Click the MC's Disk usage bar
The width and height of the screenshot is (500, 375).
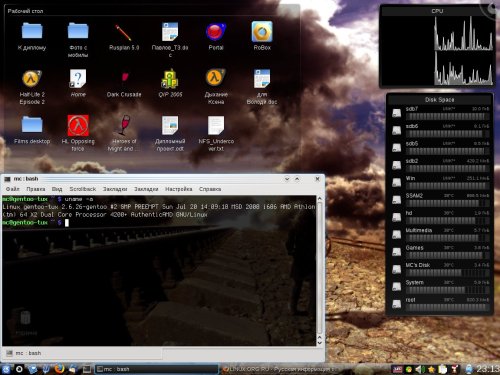[447, 273]
